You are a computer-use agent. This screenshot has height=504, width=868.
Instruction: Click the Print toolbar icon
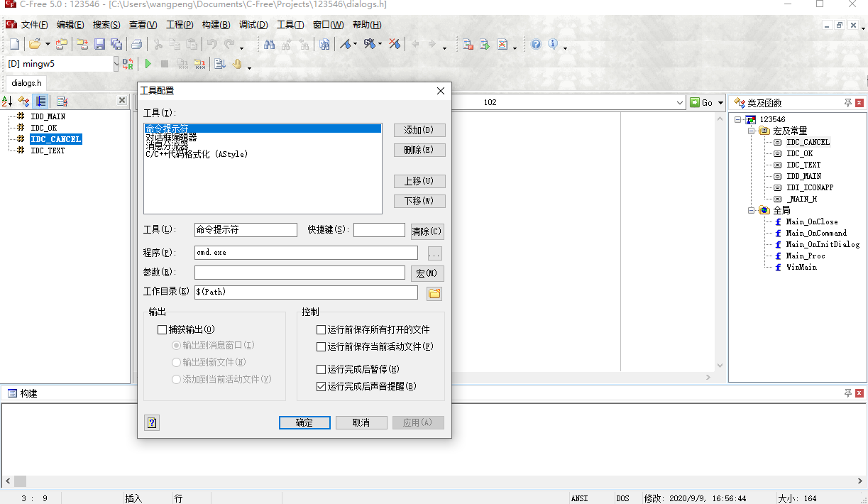coord(136,44)
